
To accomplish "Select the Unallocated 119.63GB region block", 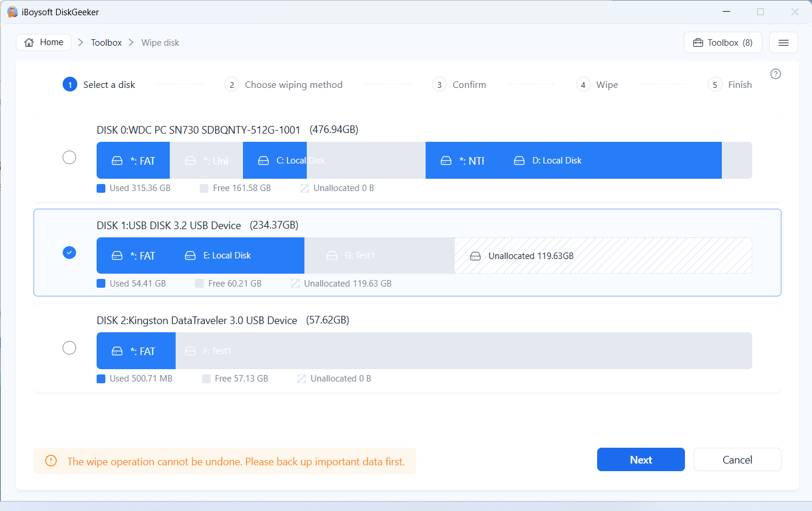I will point(604,255).
